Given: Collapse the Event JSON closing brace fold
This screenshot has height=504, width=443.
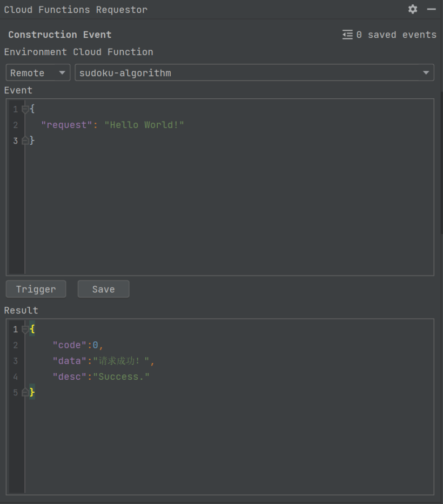Looking at the screenshot, I should 25,140.
